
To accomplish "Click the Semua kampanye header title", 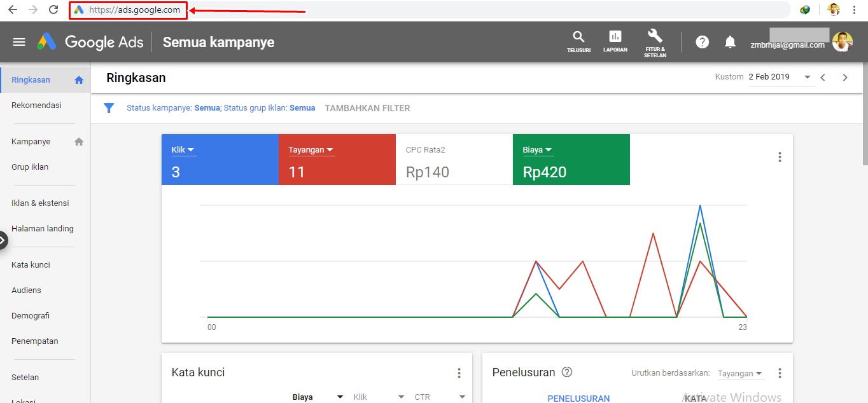I will tap(218, 42).
